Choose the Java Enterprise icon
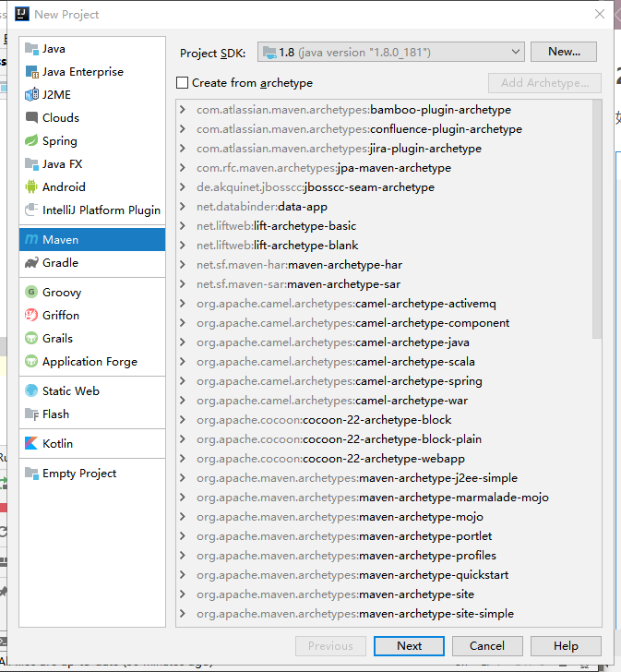The height and width of the screenshot is (672, 621). [x=31, y=72]
